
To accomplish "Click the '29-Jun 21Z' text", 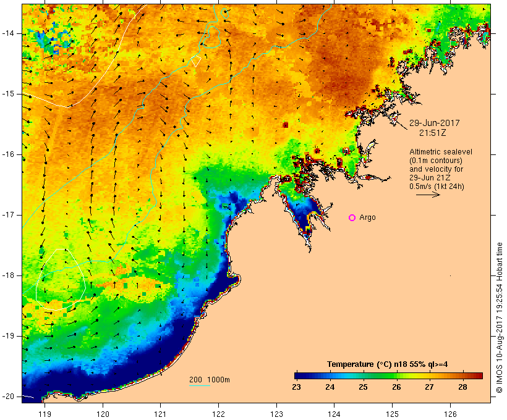I will (430, 178).
